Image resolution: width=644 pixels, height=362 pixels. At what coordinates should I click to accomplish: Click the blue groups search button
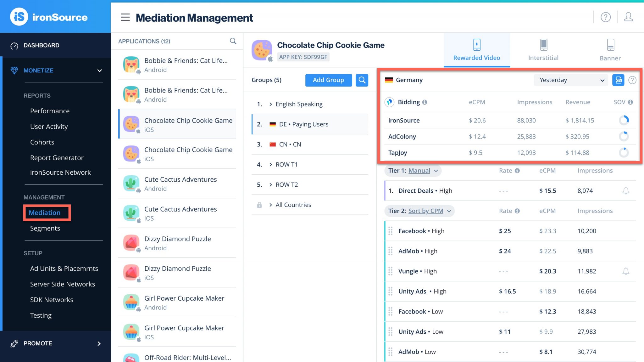click(x=362, y=80)
